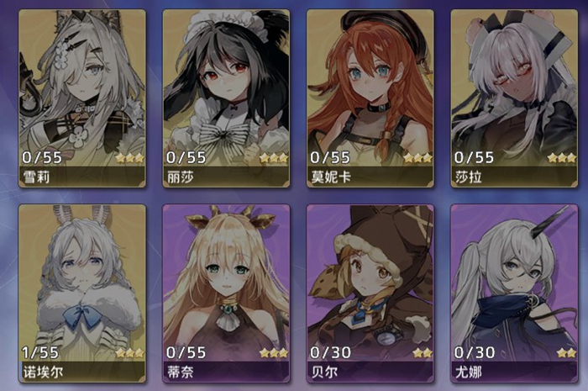Click the 雪莉 name label
This screenshot has width=588, height=391.
point(36,177)
